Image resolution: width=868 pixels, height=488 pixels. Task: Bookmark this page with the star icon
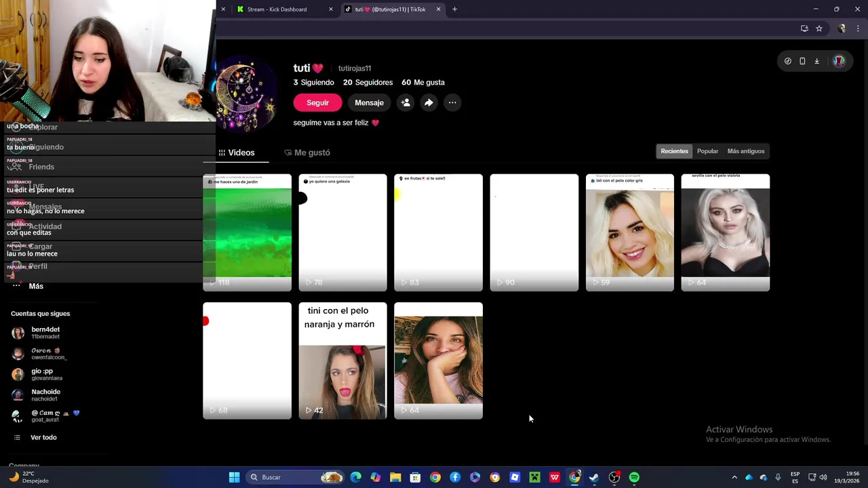pos(819,28)
